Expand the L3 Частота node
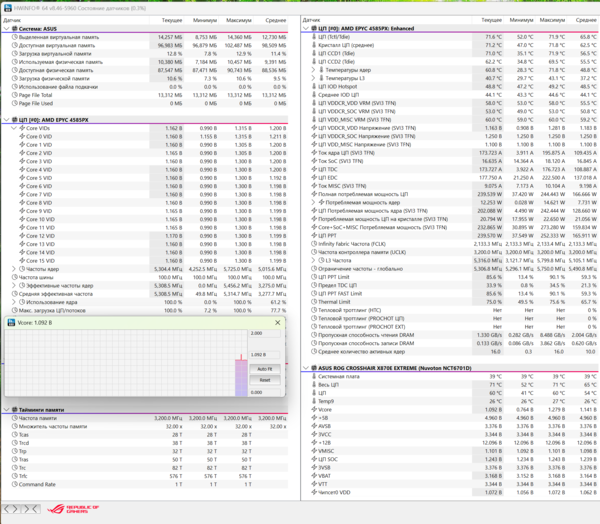The height and width of the screenshot is (524, 600). coord(313,260)
